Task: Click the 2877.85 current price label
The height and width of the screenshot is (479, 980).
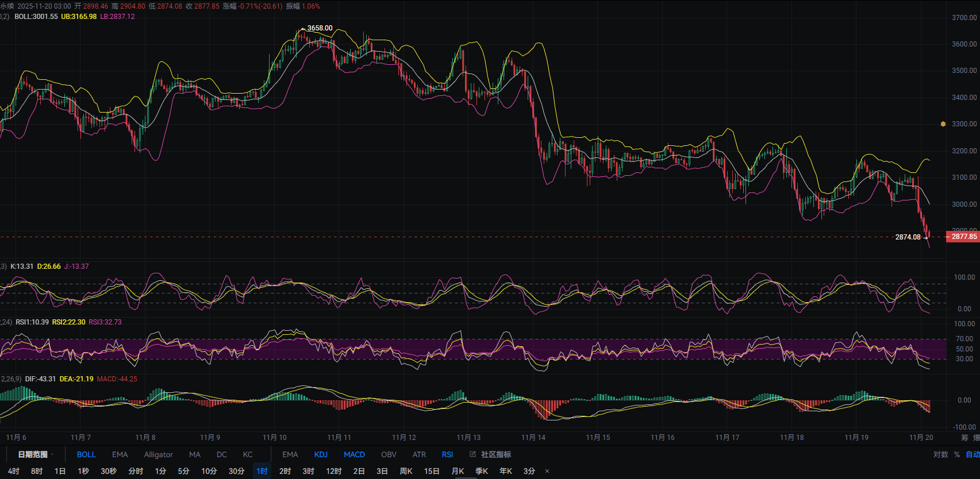Action: [x=963, y=237]
